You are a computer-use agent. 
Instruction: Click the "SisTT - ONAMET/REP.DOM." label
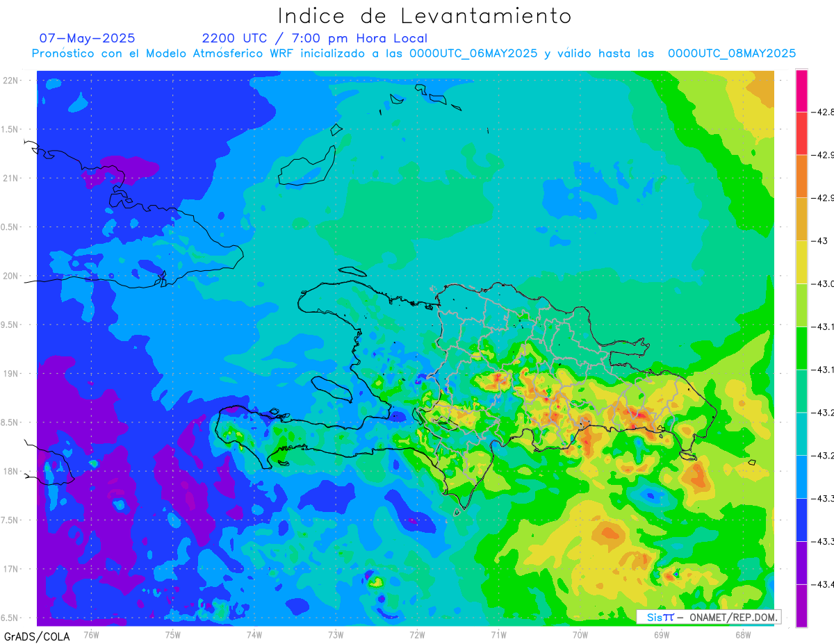[x=708, y=617]
